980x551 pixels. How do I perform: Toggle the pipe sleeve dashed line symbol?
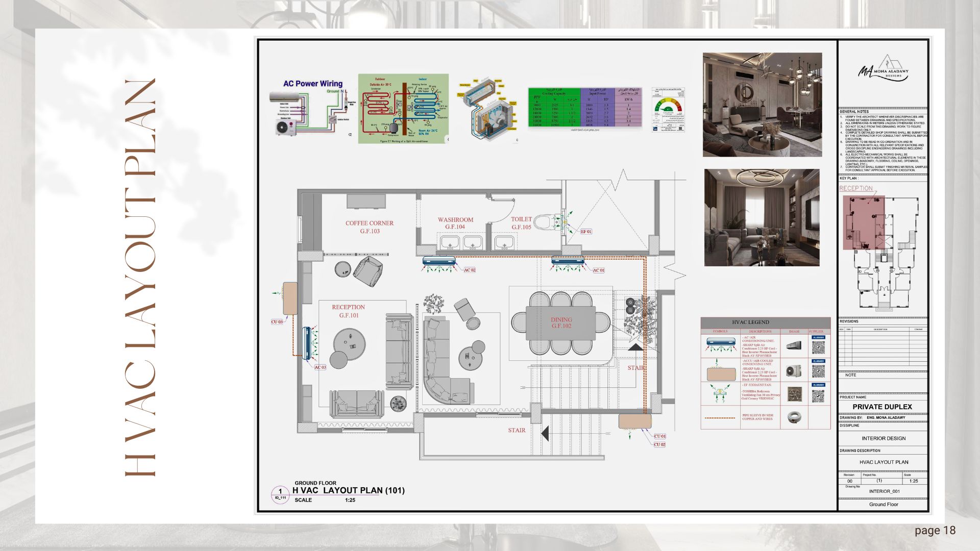[720, 418]
